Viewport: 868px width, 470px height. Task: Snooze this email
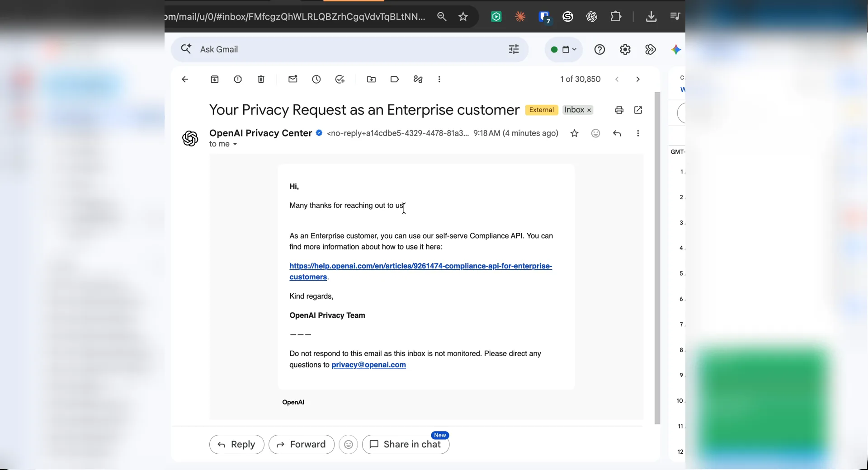316,80
